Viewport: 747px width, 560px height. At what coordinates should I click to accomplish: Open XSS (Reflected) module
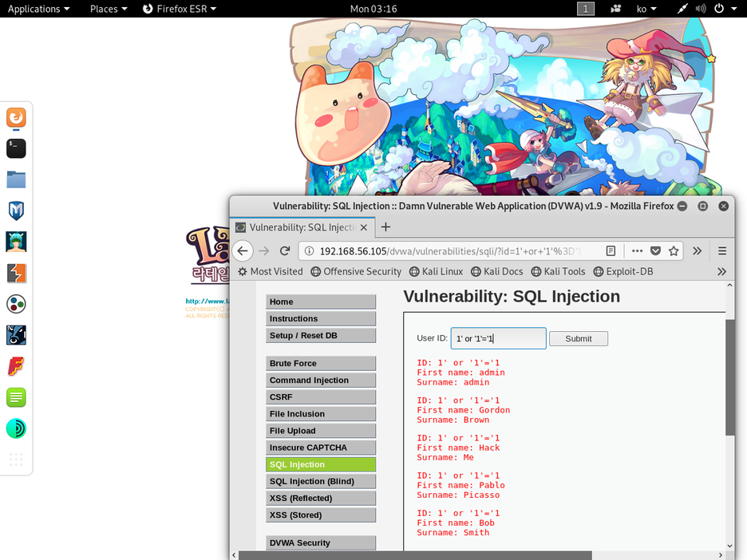pyautogui.click(x=321, y=498)
